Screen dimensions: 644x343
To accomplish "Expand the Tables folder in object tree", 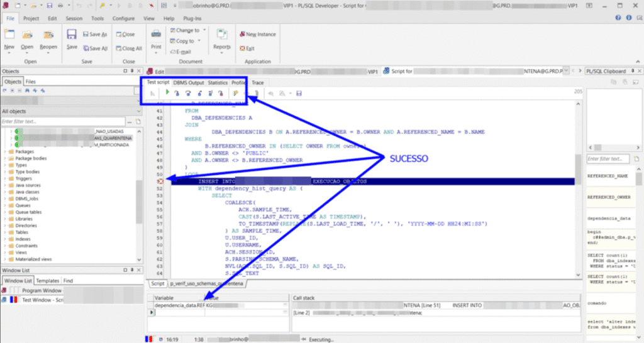I will coord(6,232).
